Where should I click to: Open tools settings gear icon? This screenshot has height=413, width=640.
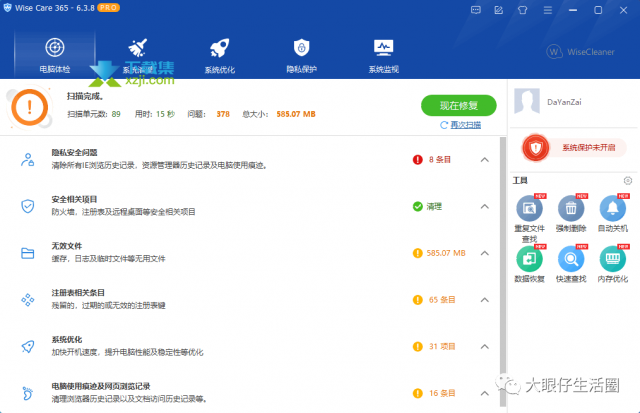tap(628, 180)
